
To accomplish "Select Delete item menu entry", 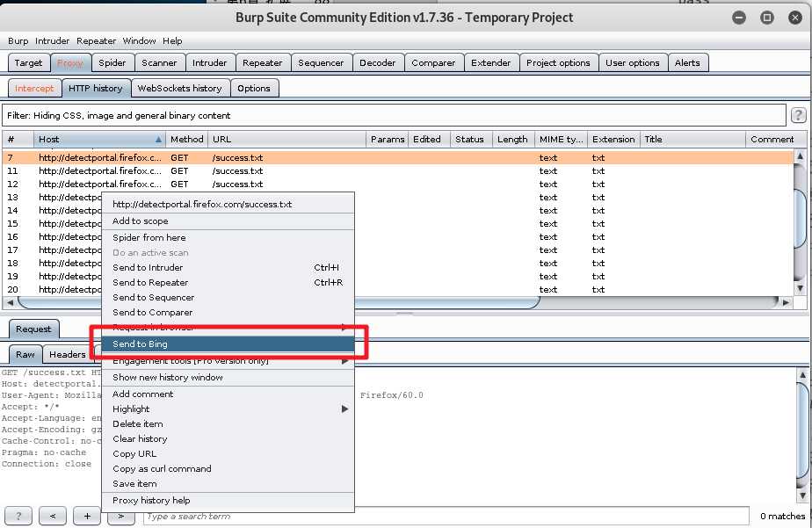I will (228, 424).
